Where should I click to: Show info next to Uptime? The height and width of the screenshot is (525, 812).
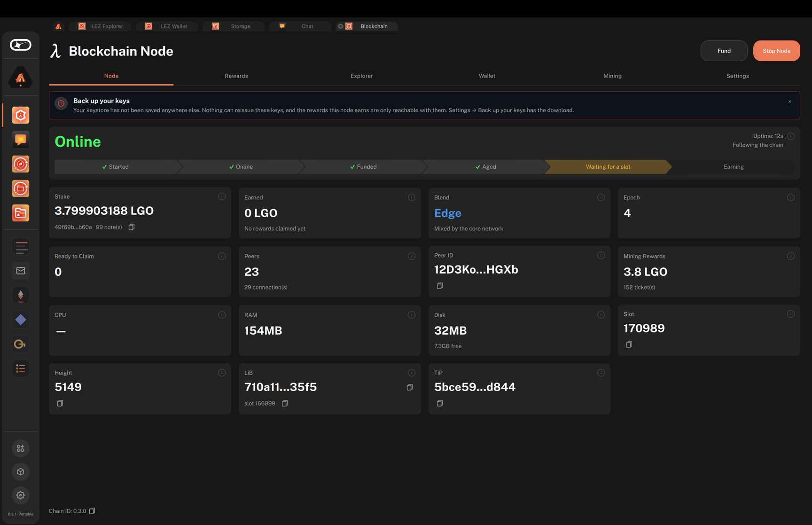pyautogui.click(x=791, y=136)
